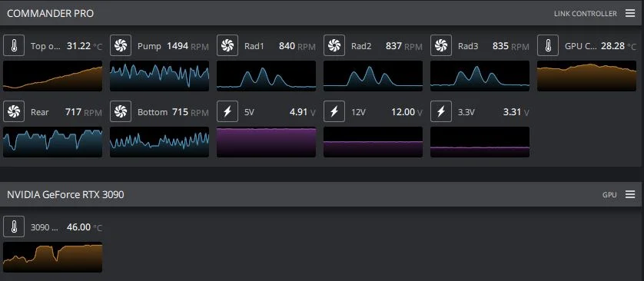The width and height of the screenshot is (644, 281).
Task: Select the 46.00 °C GPU temperature value
Action: [x=85, y=227]
